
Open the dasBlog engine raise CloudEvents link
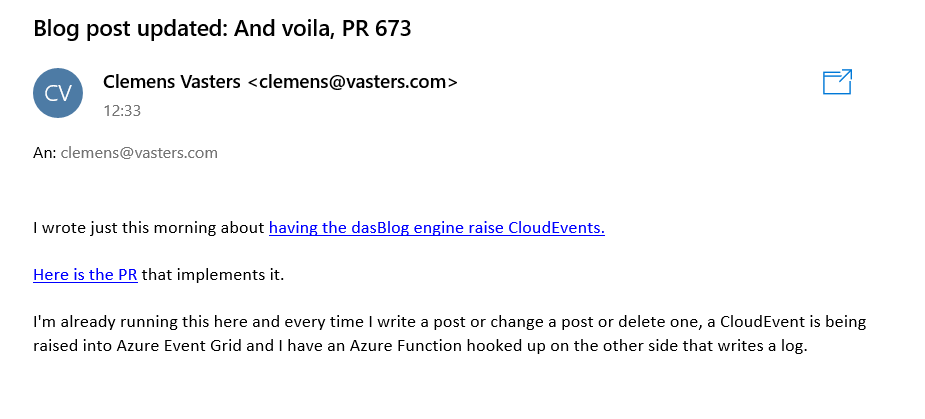(437, 228)
